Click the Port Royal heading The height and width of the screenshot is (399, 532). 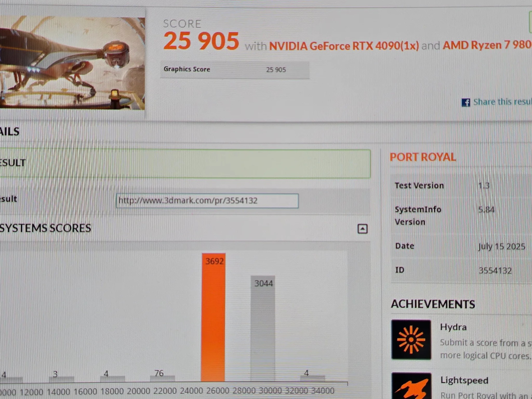(x=423, y=157)
